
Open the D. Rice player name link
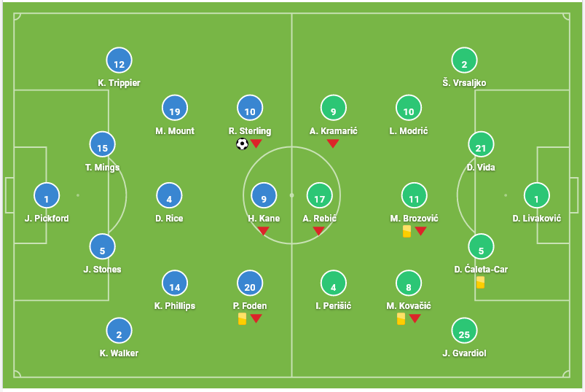(169, 219)
